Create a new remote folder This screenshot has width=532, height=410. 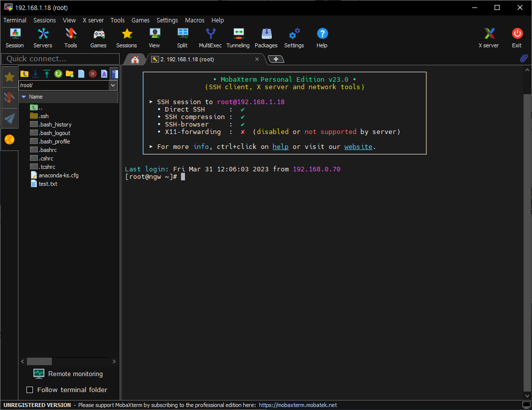70,74
